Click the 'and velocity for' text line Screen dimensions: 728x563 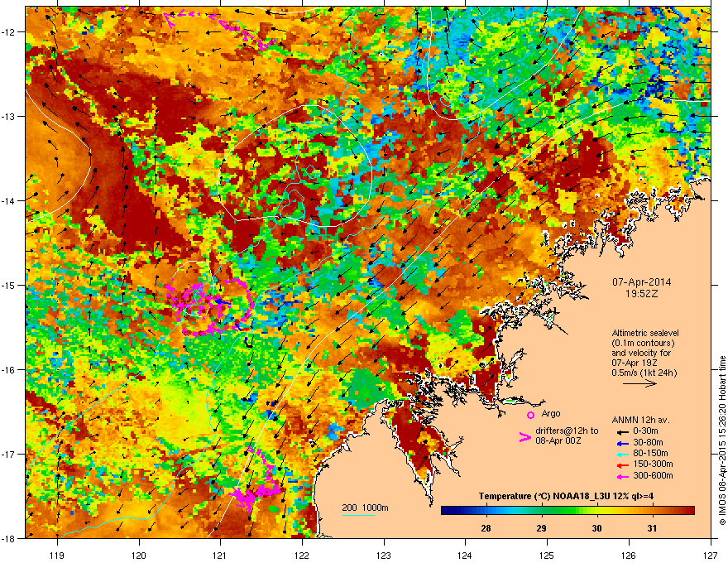pos(641,353)
